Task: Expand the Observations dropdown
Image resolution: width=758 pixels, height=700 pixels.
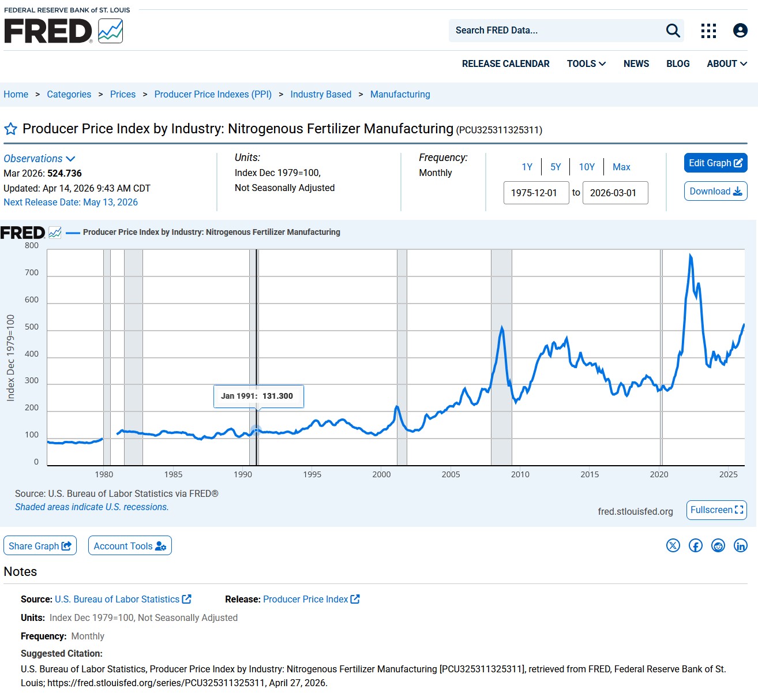Action: tap(39, 159)
